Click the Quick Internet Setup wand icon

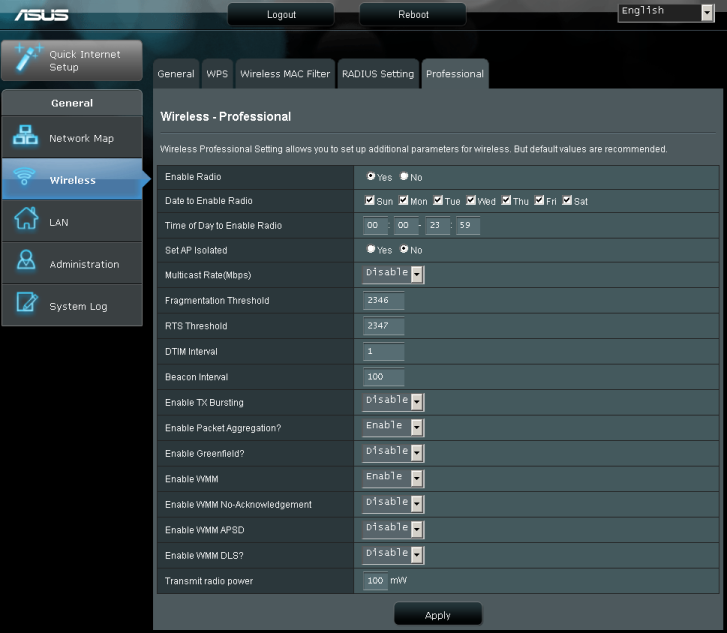coord(27,58)
